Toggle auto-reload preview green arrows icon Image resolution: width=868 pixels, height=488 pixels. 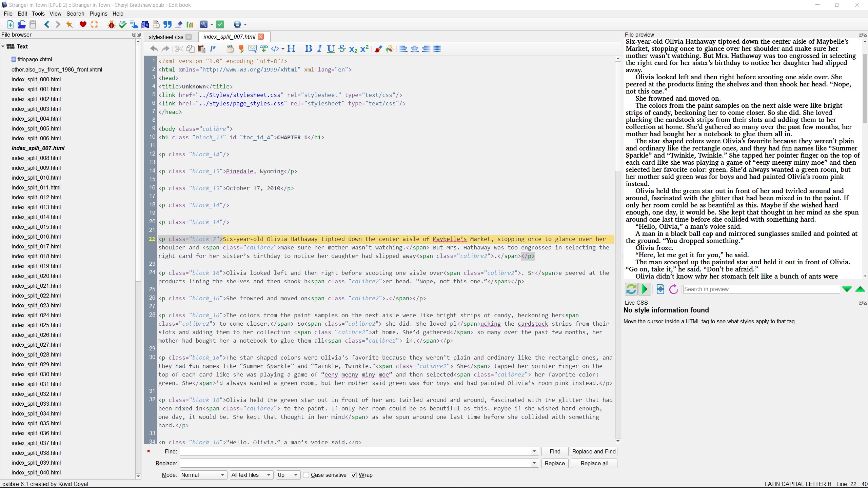tap(631, 289)
